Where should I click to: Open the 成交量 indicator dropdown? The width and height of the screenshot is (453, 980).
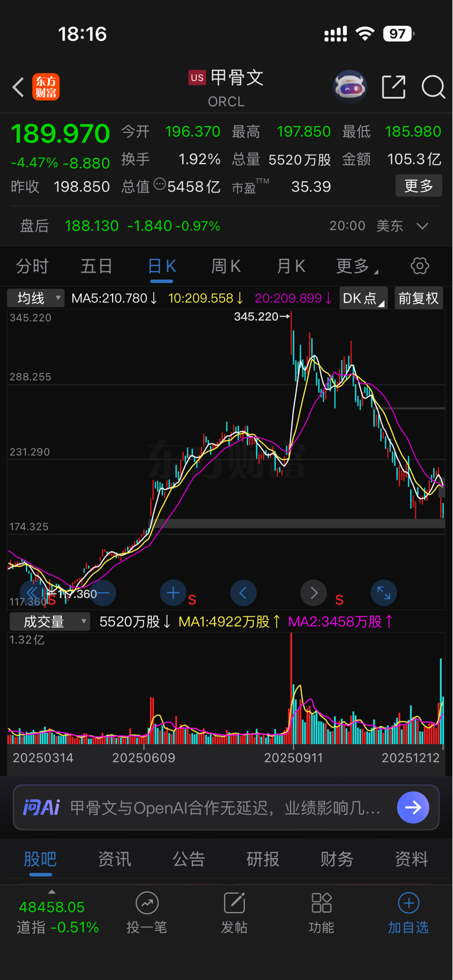49,622
